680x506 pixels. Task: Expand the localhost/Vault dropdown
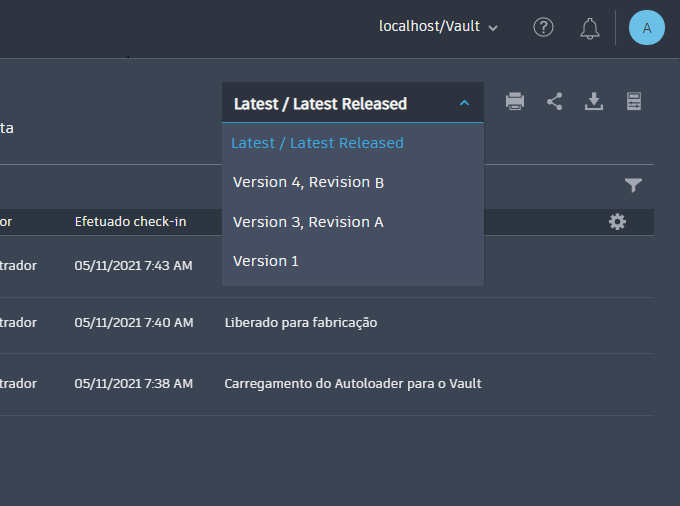[438, 27]
